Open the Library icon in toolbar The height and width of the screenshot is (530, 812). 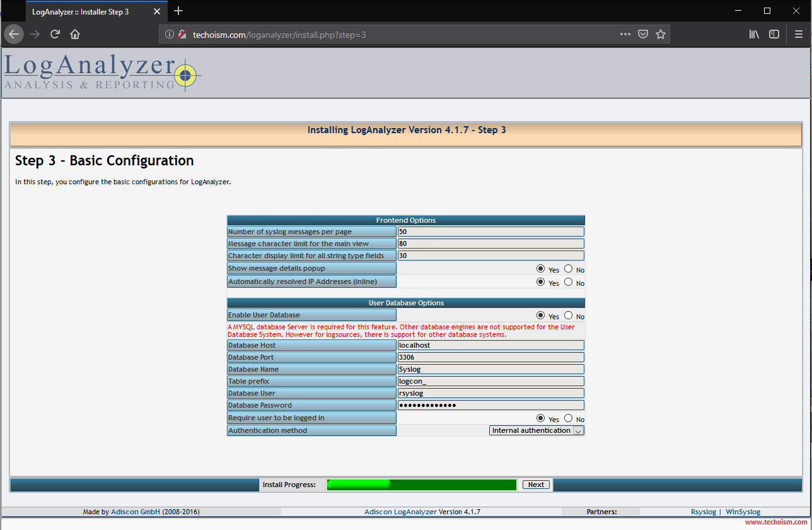(754, 34)
